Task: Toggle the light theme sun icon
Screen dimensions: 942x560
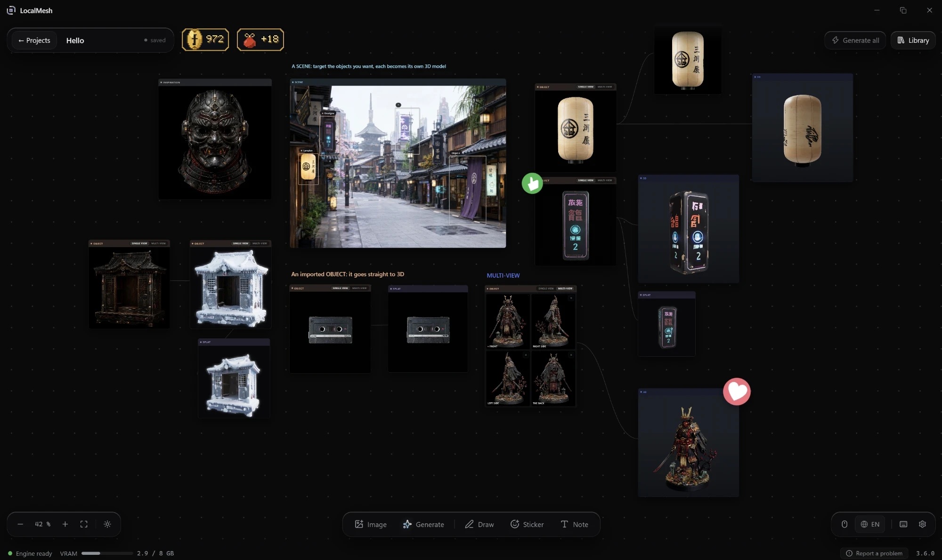Action: [107, 524]
